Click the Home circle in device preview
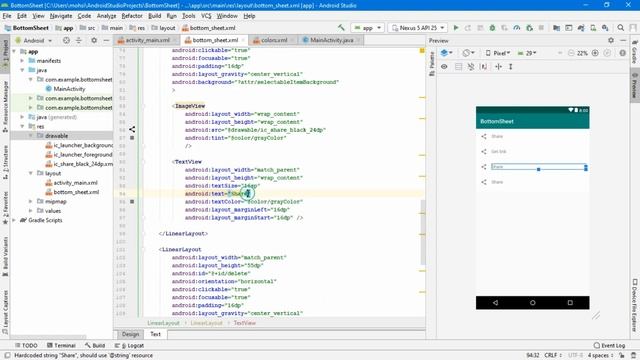The width and height of the screenshot is (640, 360). coord(533,303)
